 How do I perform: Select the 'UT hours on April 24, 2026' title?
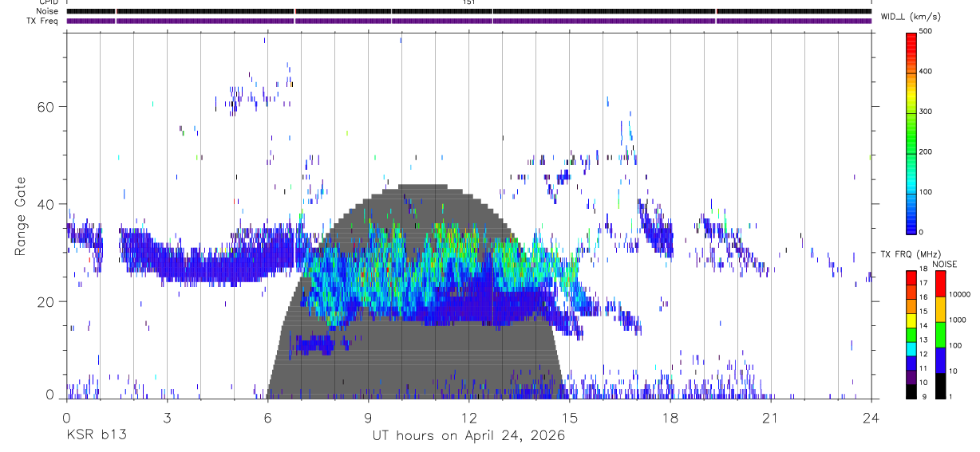pos(468,435)
